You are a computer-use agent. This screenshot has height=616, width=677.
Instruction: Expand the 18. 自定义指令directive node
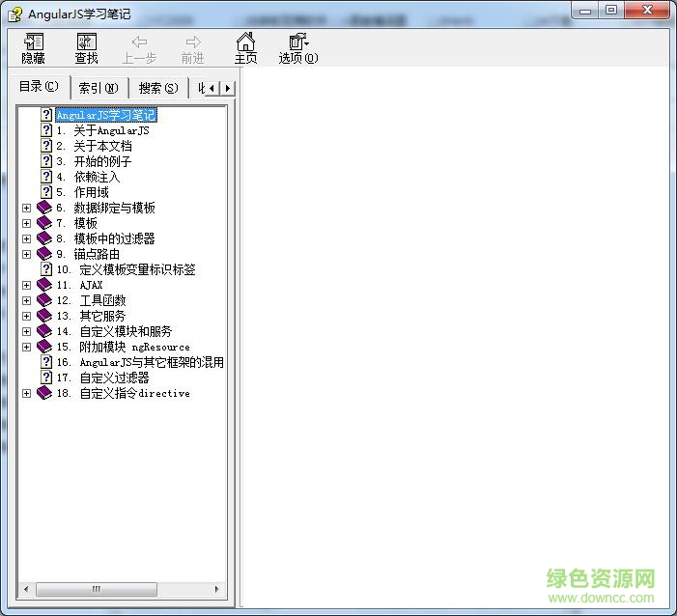click(x=27, y=394)
